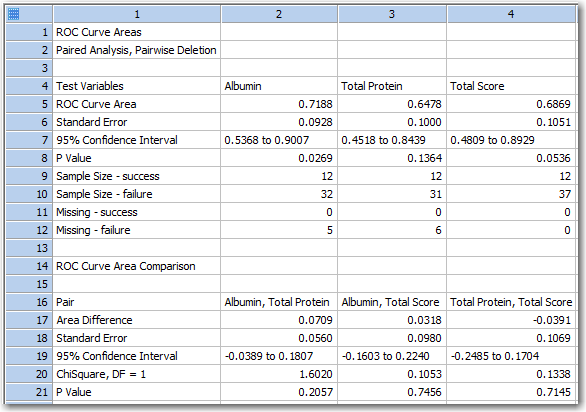Click the 0.5368 to 0.9007 interval cell
This screenshot has width=586, height=412.
click(279, 140)
